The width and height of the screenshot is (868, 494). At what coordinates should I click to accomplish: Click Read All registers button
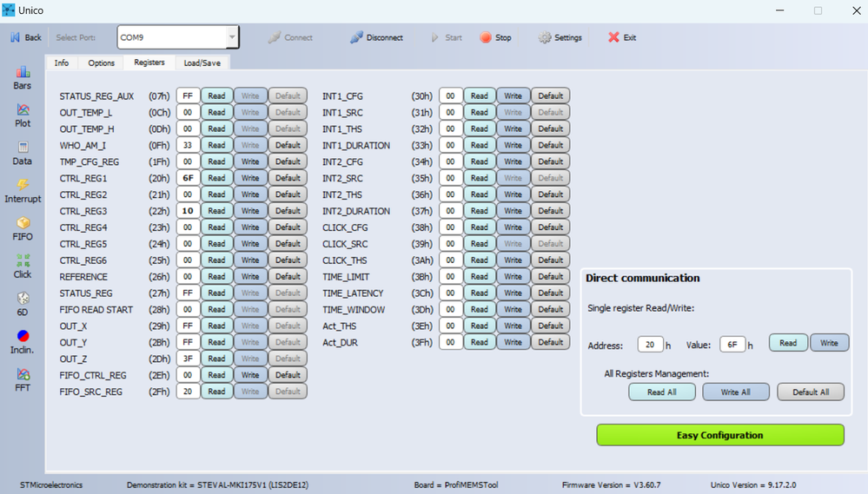click(662, 392)
